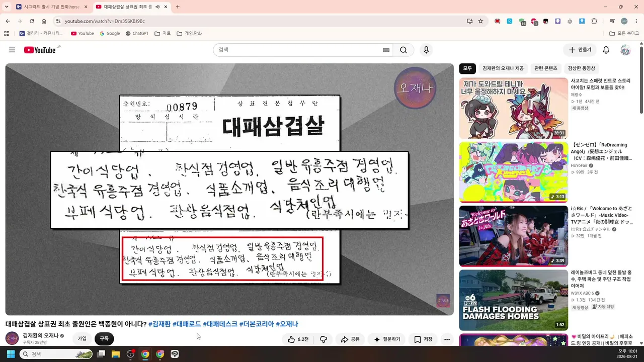This screenshot has height=362, width=644.
Task: Open Chrome extensions puzzle icon
Action: pyautogui.click(x=594, y=21)
